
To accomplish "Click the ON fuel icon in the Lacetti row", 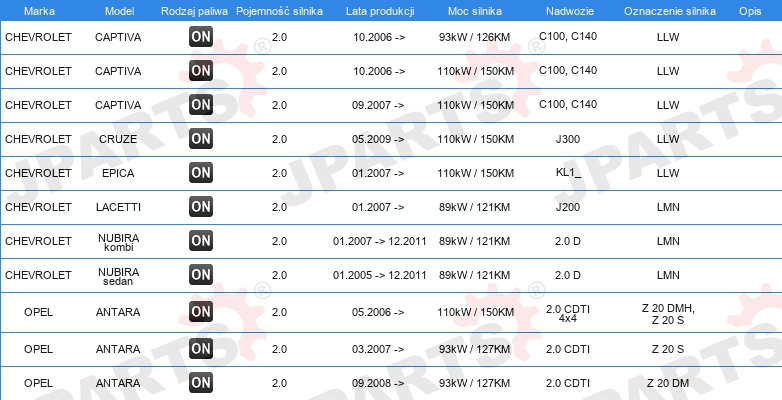I will [201, 206].
